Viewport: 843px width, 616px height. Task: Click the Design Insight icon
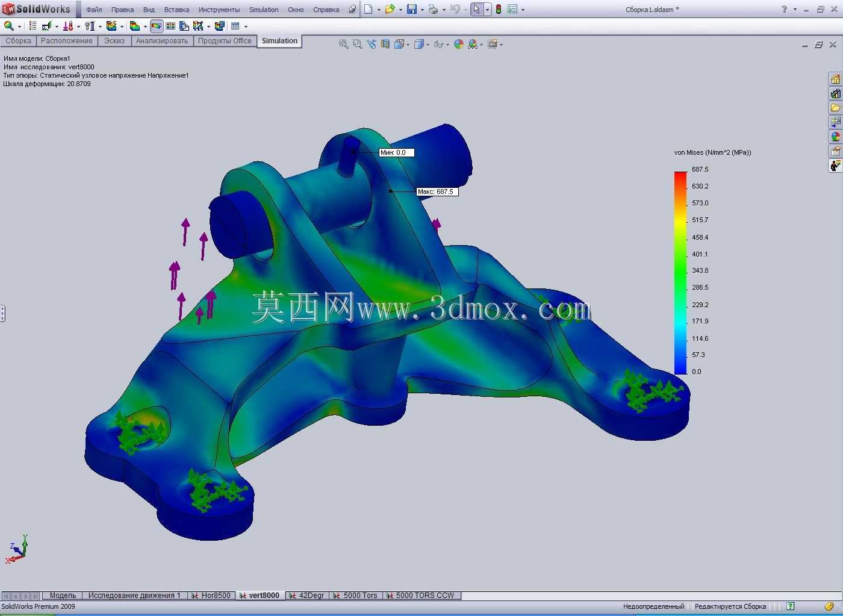tap(184, 26)
